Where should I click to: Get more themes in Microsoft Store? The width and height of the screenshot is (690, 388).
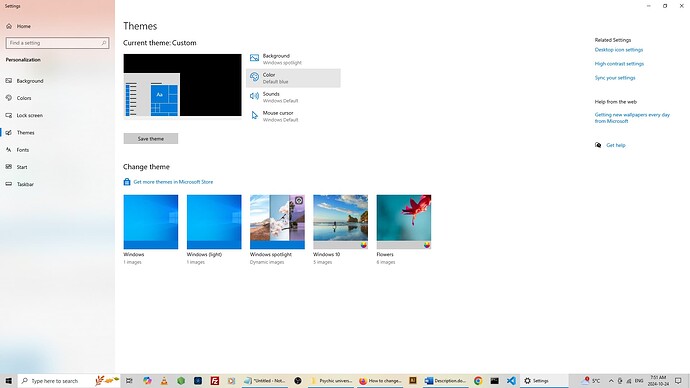click(x=173, y=182)
